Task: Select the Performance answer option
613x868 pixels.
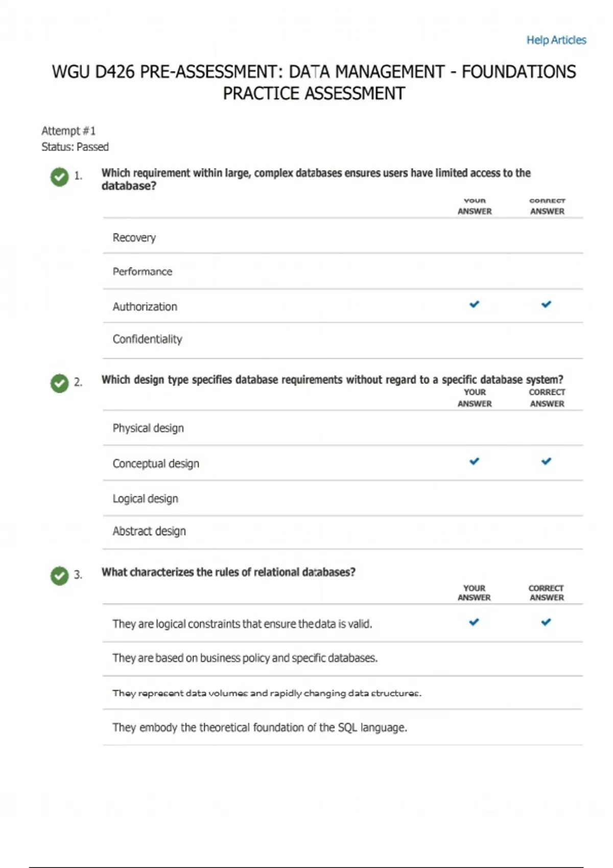Action: point(143,272)
